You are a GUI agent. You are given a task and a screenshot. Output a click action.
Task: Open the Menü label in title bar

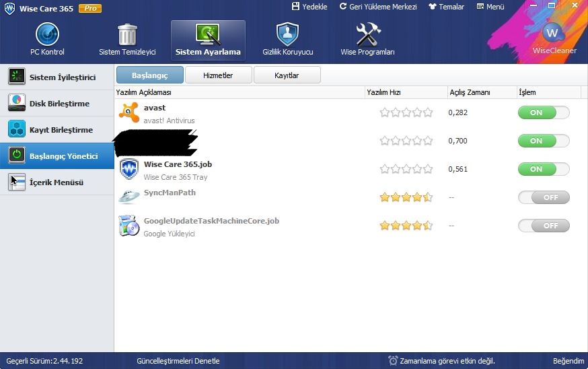pyautogui.click(x=495, y=7)
